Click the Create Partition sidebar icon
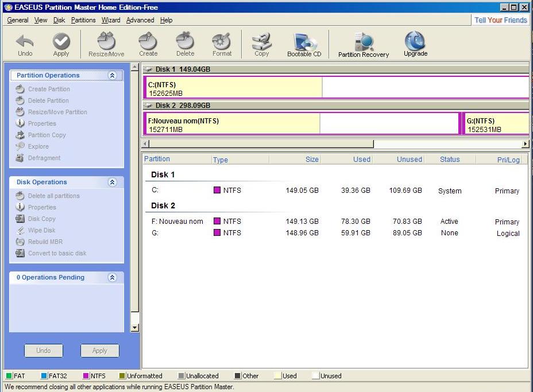 pos(21,89)
